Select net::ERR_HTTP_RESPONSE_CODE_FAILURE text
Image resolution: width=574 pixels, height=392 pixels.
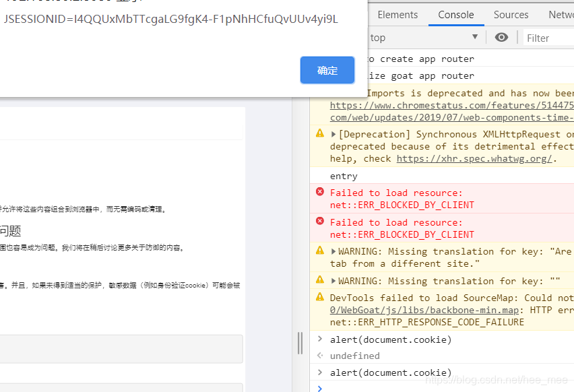point(427,323)
